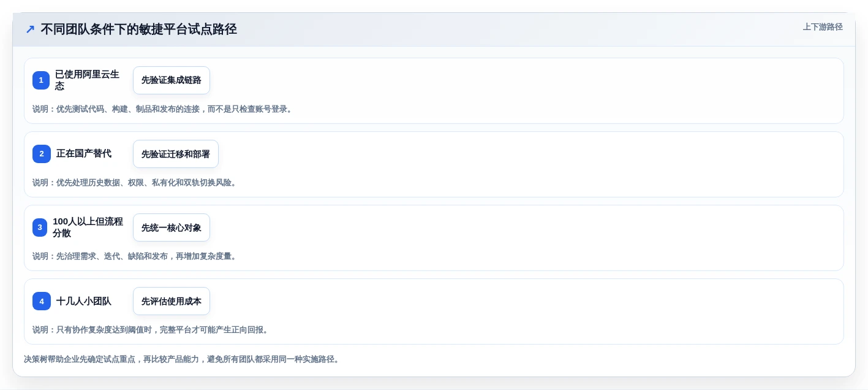Click the note about 协作复杂度达到阈值
The height and width of the screenshot is (390, 868).
pos(152,330)
